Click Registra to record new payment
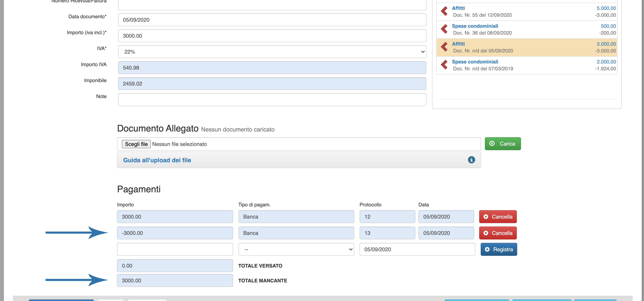 tap(499, 250)
